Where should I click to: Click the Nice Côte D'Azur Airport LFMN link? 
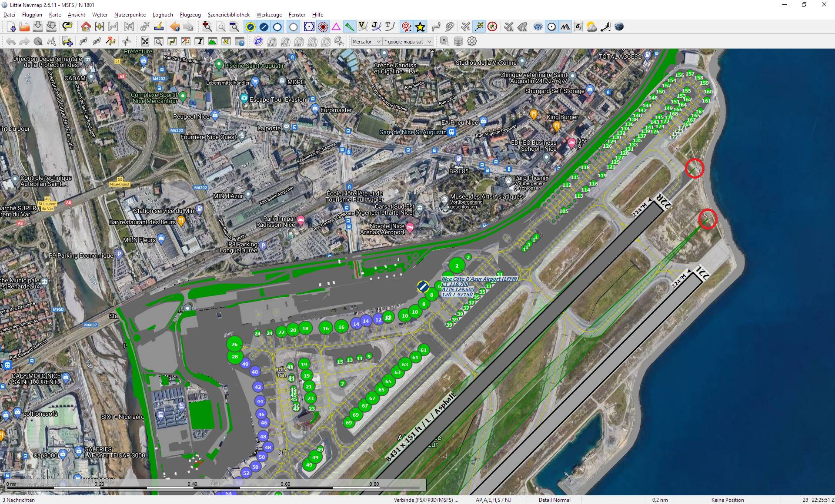[x=479, y=279]
